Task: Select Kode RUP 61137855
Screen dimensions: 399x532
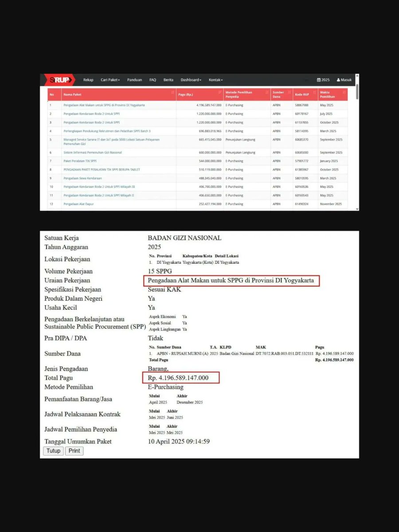Action: point(301,122)
